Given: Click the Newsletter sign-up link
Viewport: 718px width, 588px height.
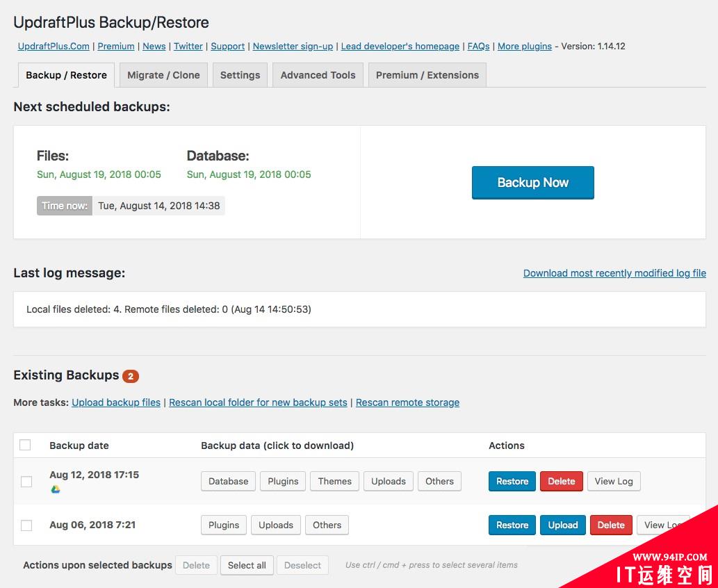Looking at the screenshot, I should tap(293, 47).
